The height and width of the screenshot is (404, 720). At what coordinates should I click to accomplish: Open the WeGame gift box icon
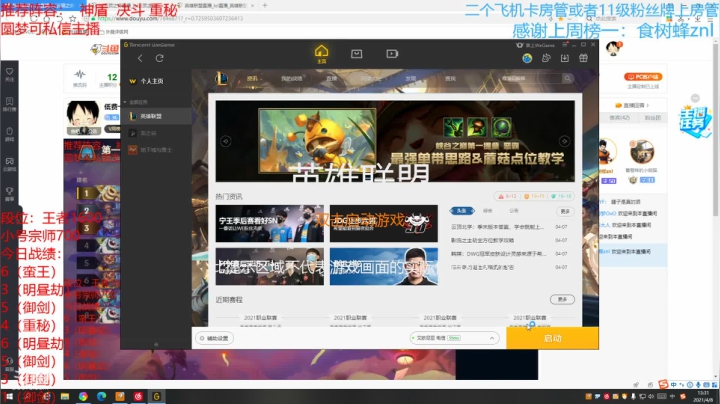[583, 58]
